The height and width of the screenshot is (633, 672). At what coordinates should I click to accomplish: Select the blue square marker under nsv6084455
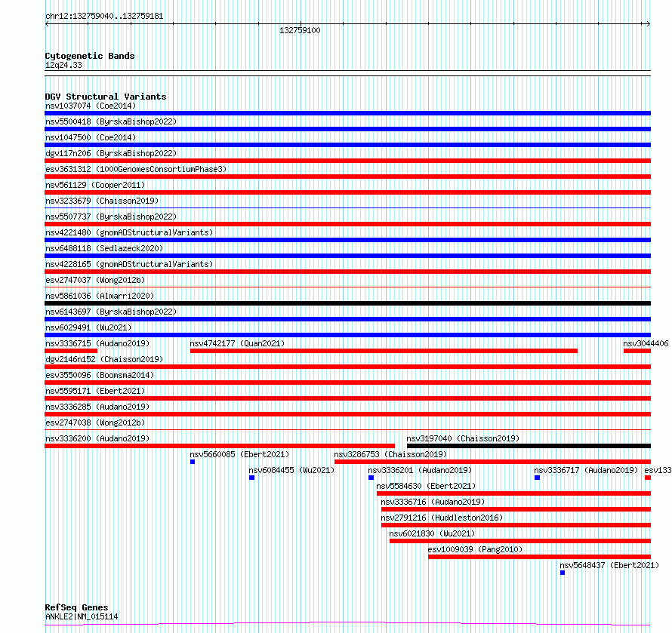click(251, 478)
